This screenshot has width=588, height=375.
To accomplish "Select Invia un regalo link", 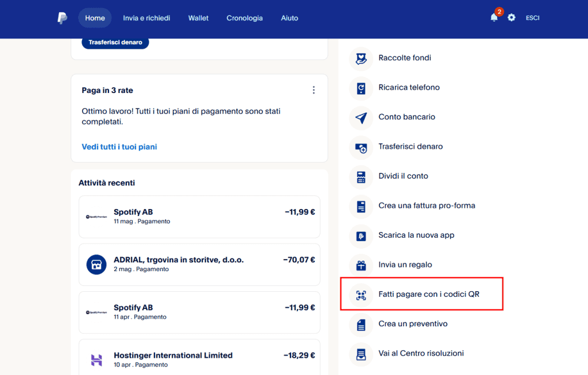I will pyautogui.click(x=405, y=265).
